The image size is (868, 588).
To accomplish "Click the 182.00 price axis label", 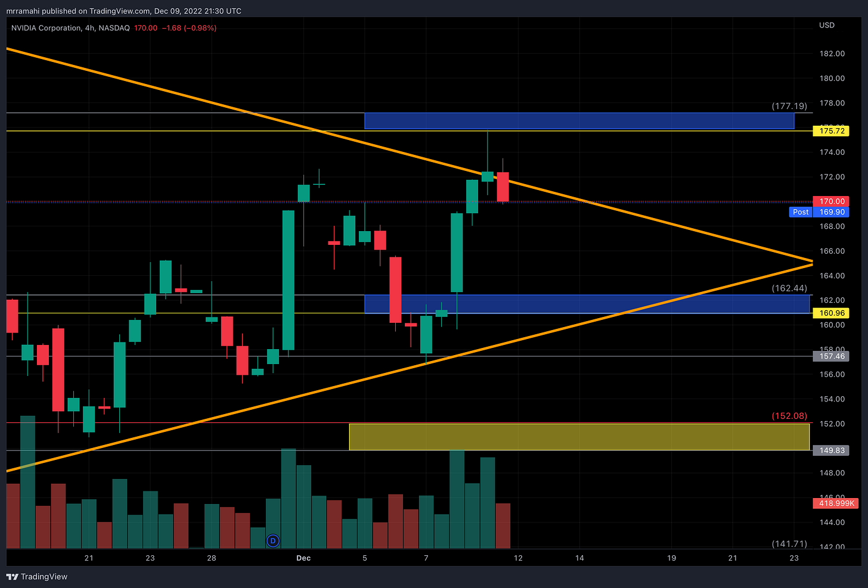I will pos(832,54).
